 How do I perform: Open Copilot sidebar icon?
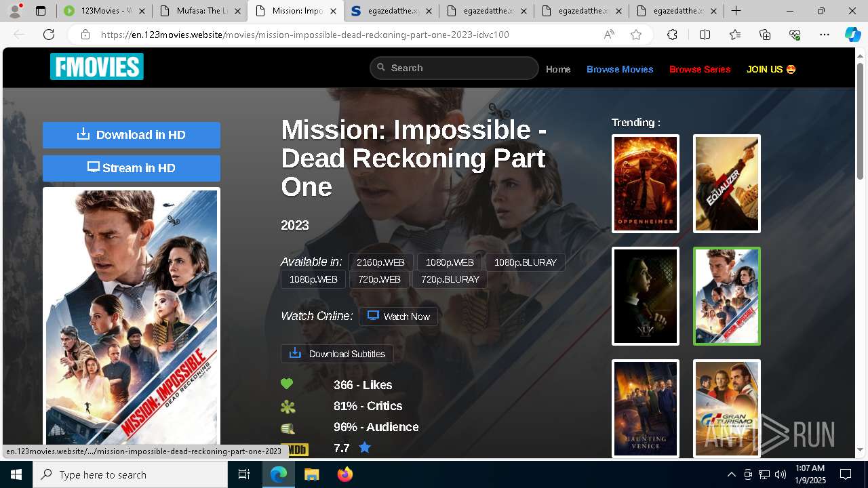tap(852, 35)
